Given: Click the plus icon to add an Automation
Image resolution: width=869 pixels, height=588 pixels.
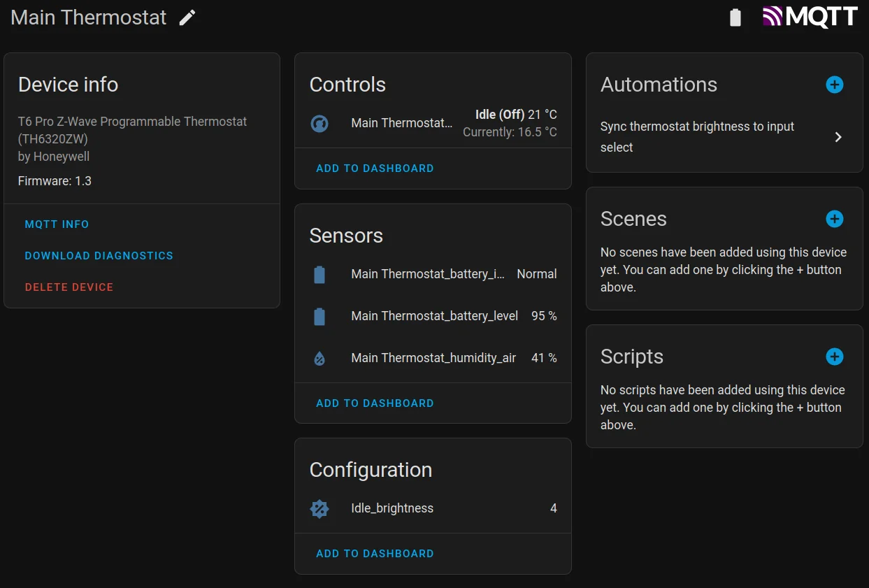Looking at the screenshot, I should pyautogui.click(x=834, y=85).
